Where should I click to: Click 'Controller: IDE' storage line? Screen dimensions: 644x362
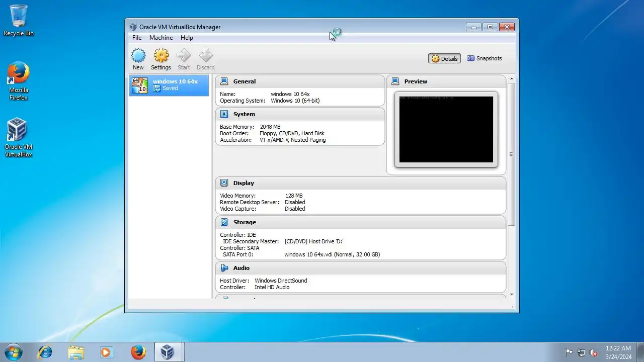(x=238, y=235)
